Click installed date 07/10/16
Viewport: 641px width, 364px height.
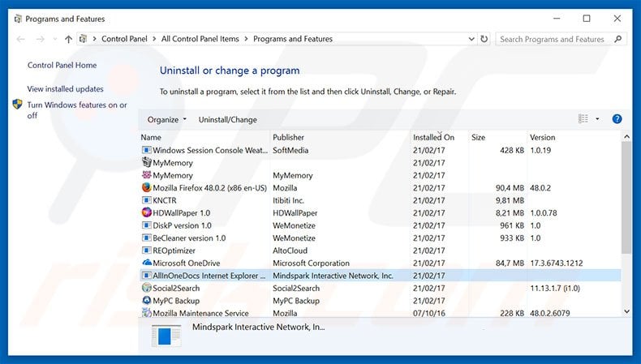coord(429,314)
